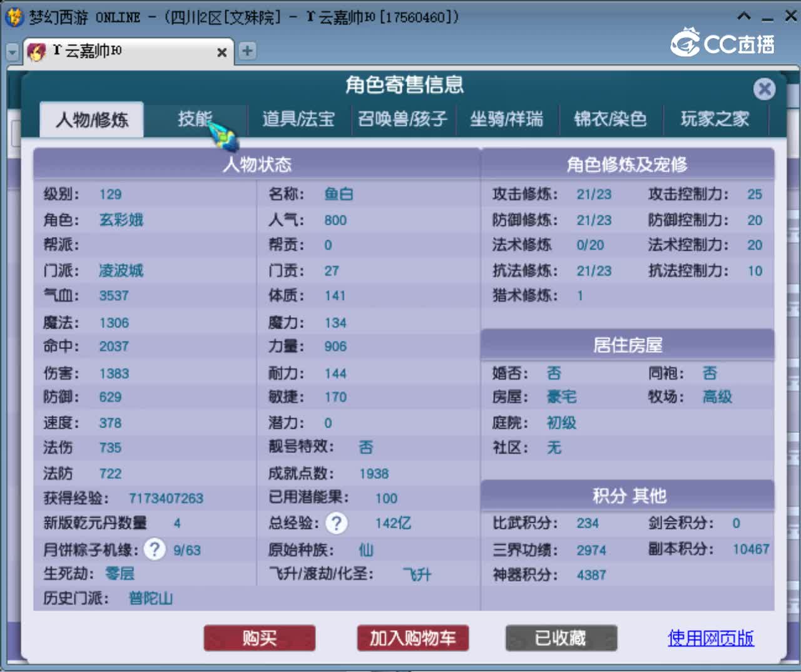Open the 坐骑/祥瑞 tab

(506, 119)
